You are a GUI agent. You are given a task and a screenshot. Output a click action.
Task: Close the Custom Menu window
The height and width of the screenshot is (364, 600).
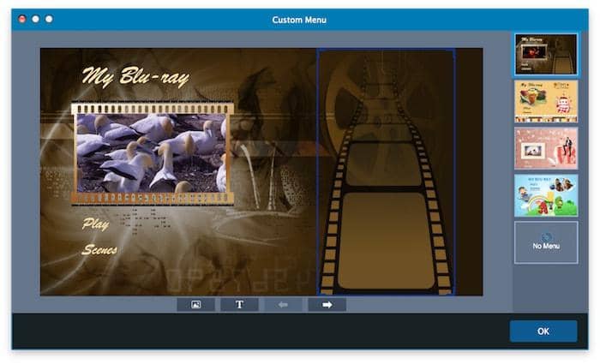coord(21,19)
